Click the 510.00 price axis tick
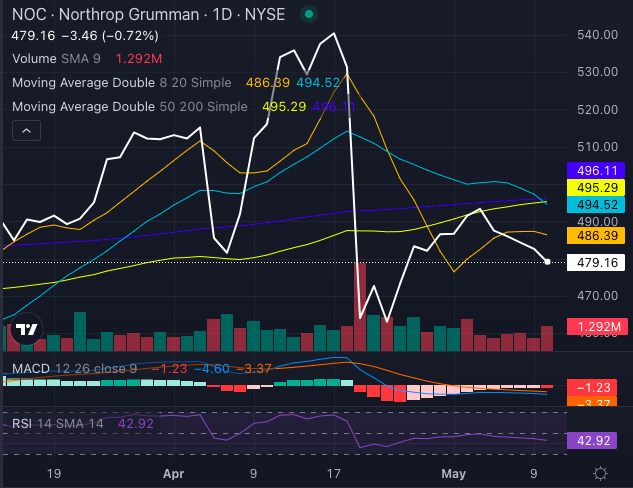This screenshot has height=488, width=633. [x=597, y=147]
